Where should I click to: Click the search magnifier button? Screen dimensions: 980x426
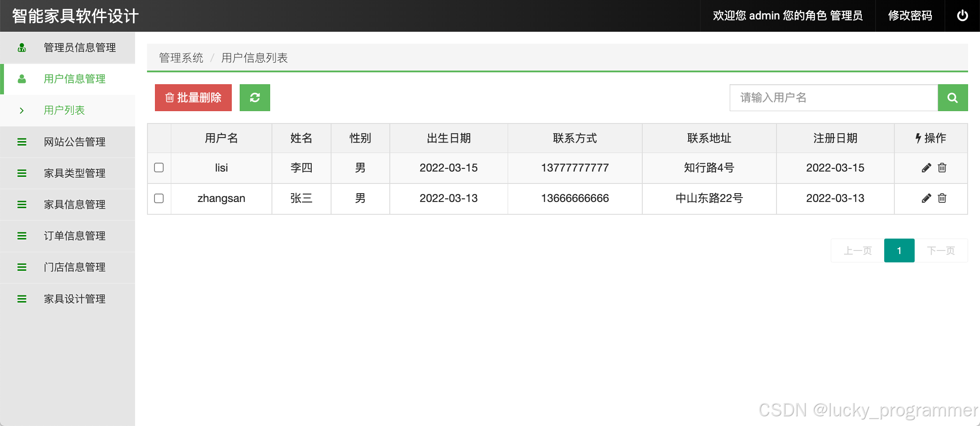pyautogui.click(x=953, y=97)
